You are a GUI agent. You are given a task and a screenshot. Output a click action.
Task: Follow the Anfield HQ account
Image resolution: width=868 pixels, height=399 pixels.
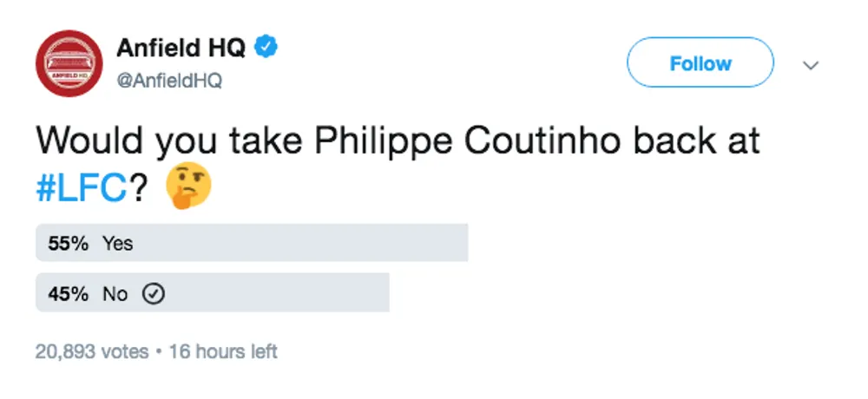click(x=700, y=62)
